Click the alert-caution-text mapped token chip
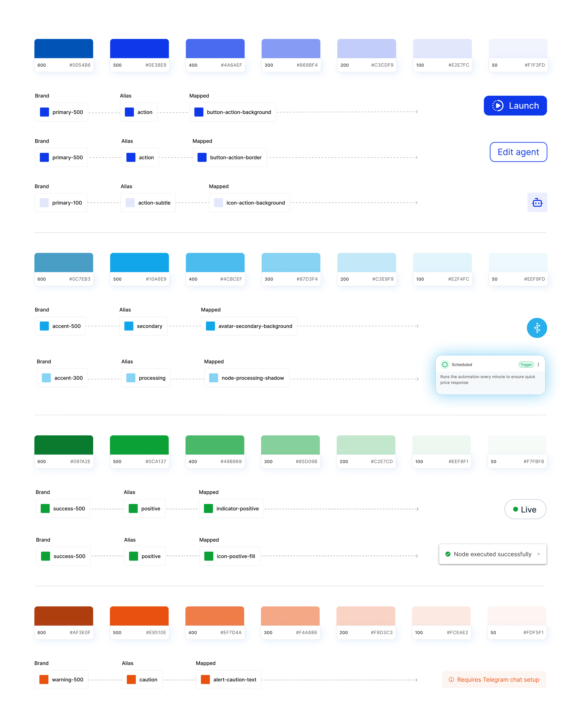Viewport: 582px width, 728px height. 228,680
